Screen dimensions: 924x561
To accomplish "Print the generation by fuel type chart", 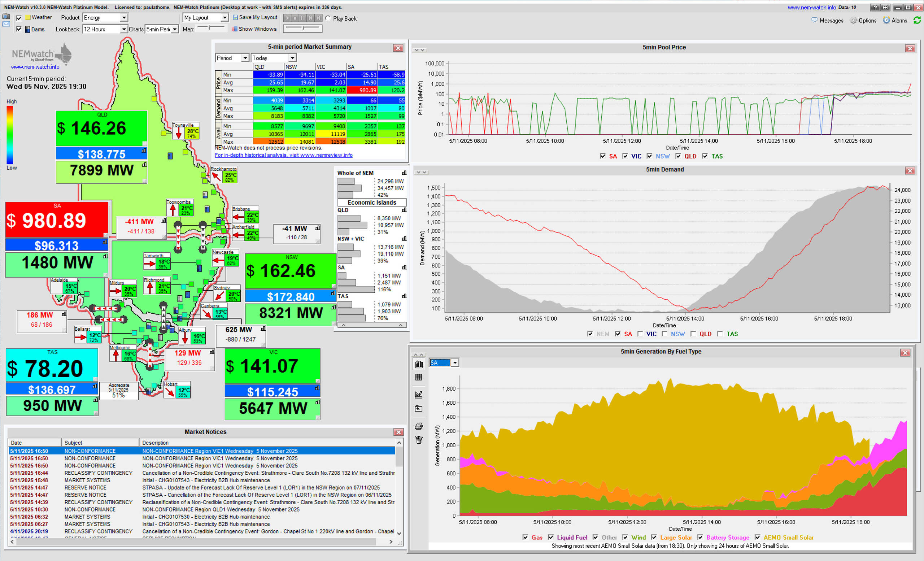I will (419, 426).
